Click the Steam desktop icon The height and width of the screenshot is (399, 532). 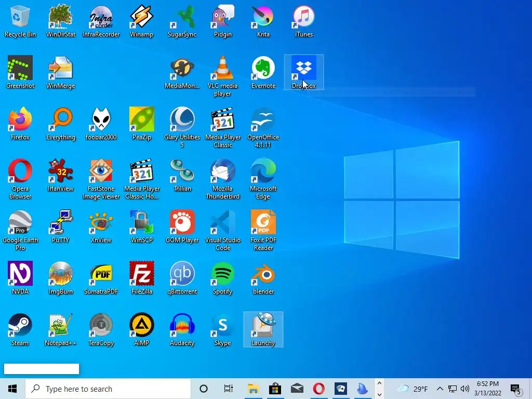tap(20, 330)
